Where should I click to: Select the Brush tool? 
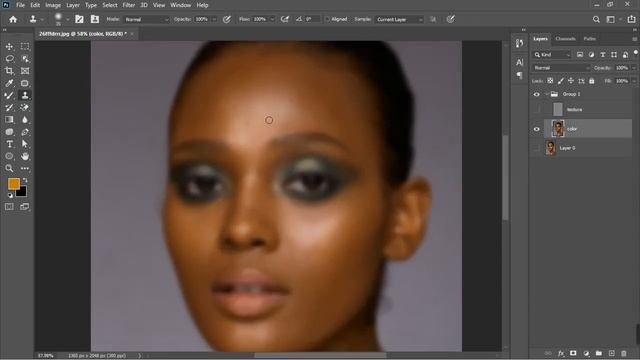click(9, 96)
